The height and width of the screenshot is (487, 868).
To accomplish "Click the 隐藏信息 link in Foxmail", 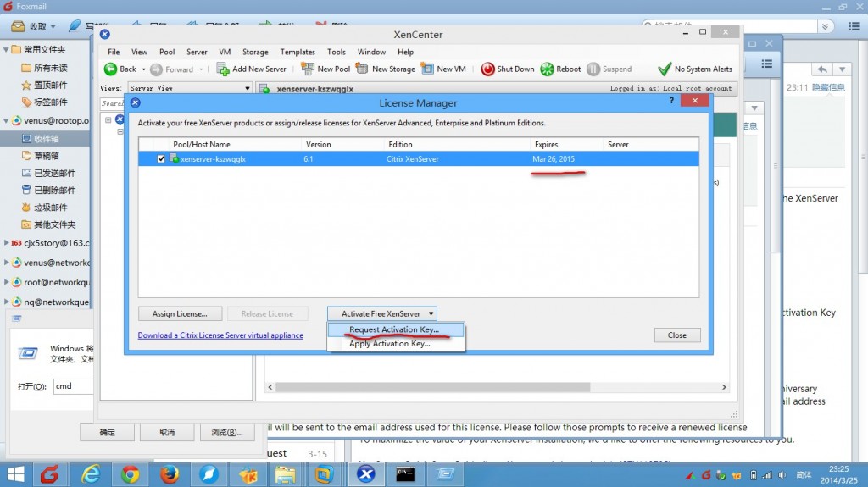I will pos(829,87).
